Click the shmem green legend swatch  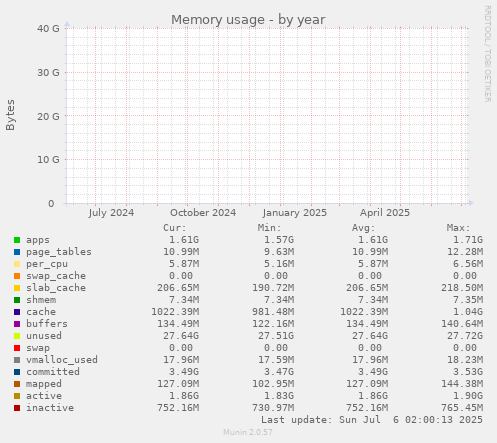[17, 300]
